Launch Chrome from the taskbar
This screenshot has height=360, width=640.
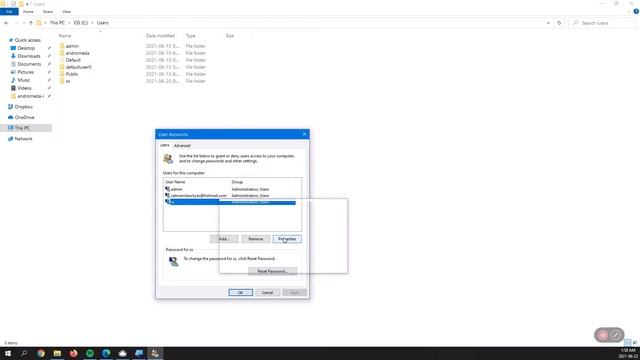pos(41,353)
